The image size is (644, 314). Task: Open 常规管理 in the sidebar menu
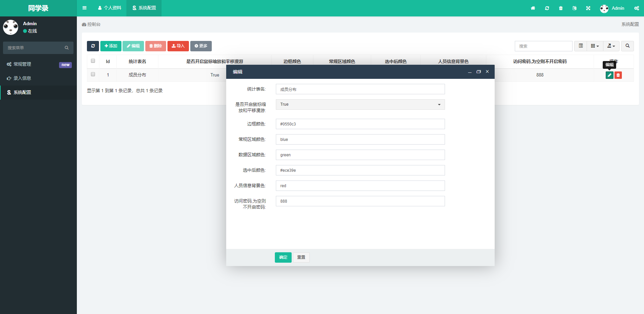(x=22, y=64)
